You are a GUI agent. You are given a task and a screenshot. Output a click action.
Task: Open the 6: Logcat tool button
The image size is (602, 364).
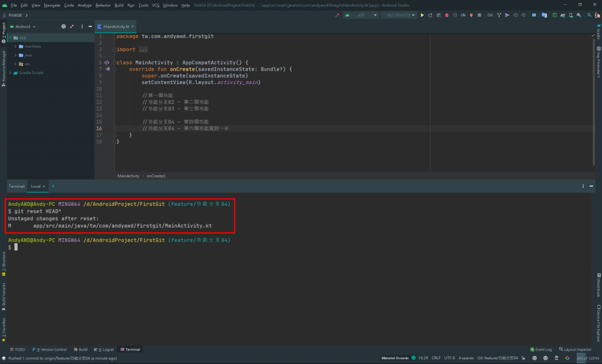[104, 349]
